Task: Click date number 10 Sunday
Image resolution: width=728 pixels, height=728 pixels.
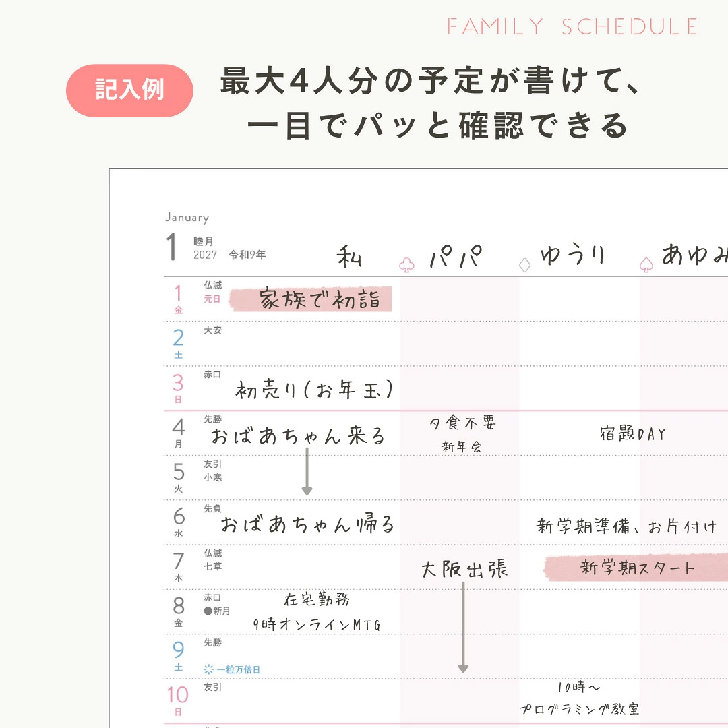Action: [177, 695]
